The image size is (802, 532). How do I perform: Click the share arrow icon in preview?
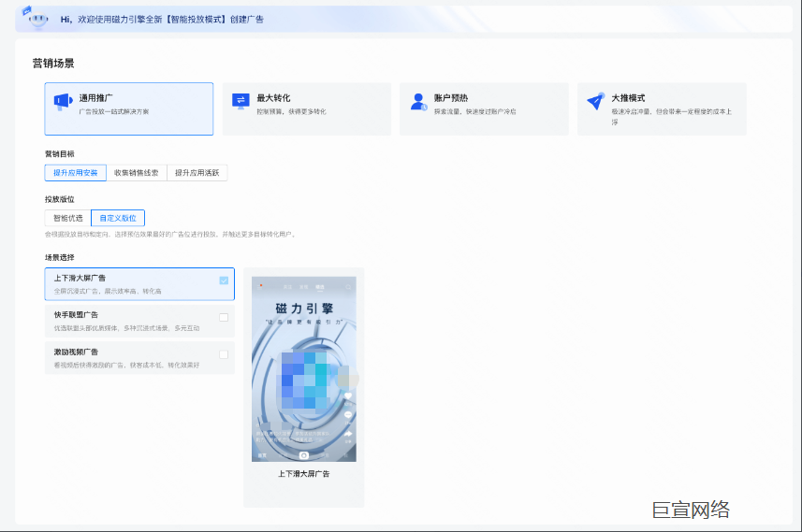[348, 434]
